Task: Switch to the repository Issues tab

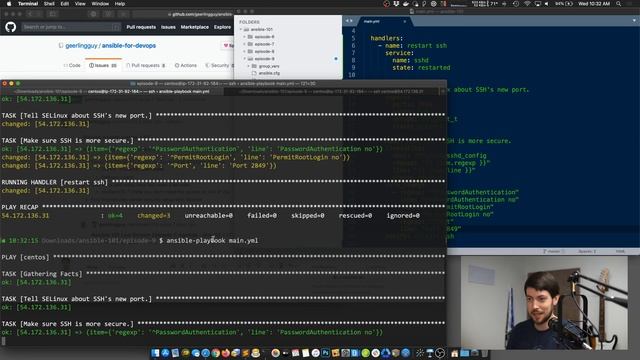Action: pyautogui.click(x=103, y=65)
